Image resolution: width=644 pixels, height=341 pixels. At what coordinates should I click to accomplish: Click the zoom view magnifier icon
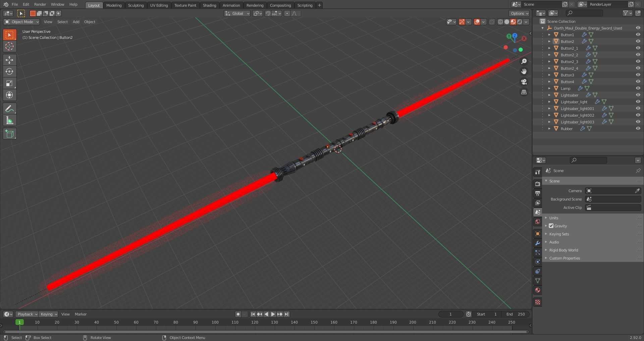tap(524, 61)
